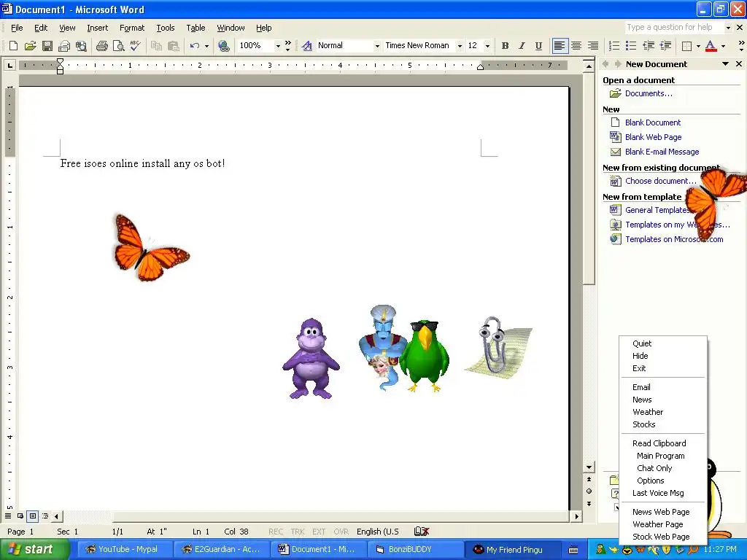The width and height of the screenshot is (747, 560).
Task: Run the Spelling and Grammar check icon
Action: coord(135,46)
